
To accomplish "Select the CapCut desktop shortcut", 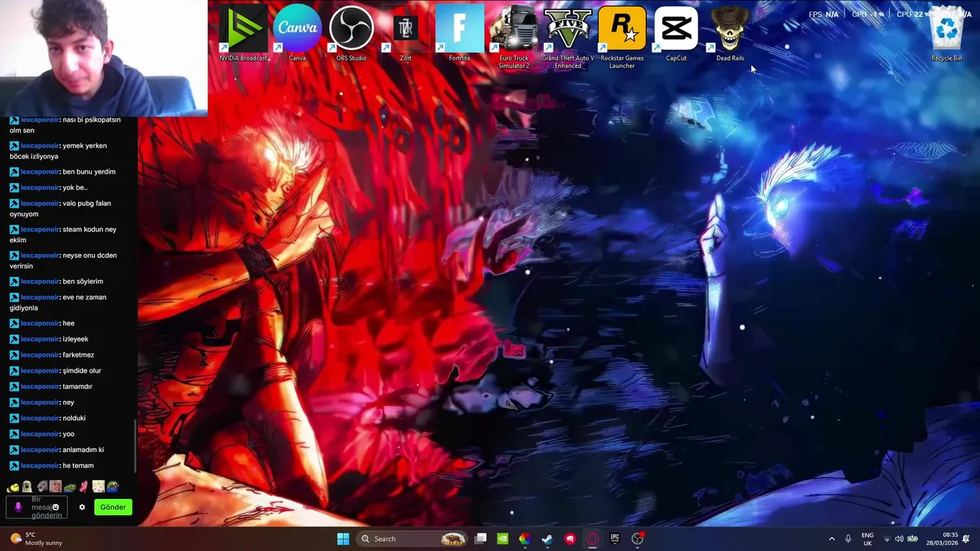I will [x=676, y=34].
